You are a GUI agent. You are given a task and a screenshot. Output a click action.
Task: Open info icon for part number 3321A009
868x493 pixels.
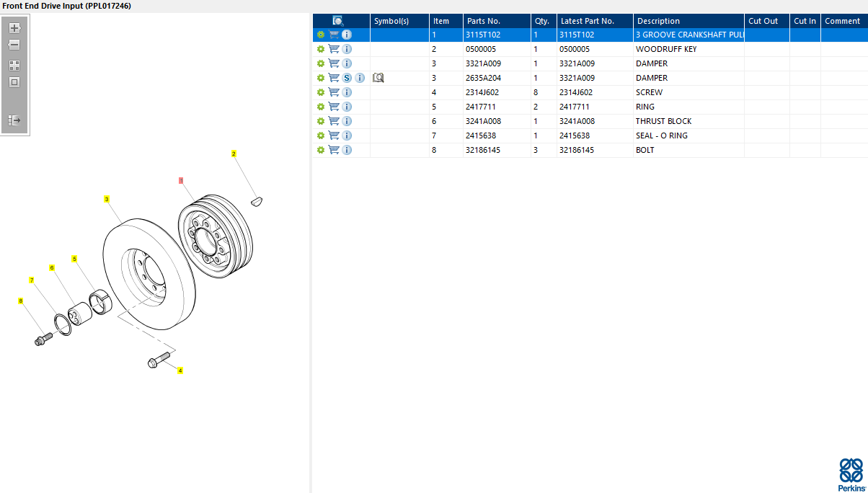point(347,63)
